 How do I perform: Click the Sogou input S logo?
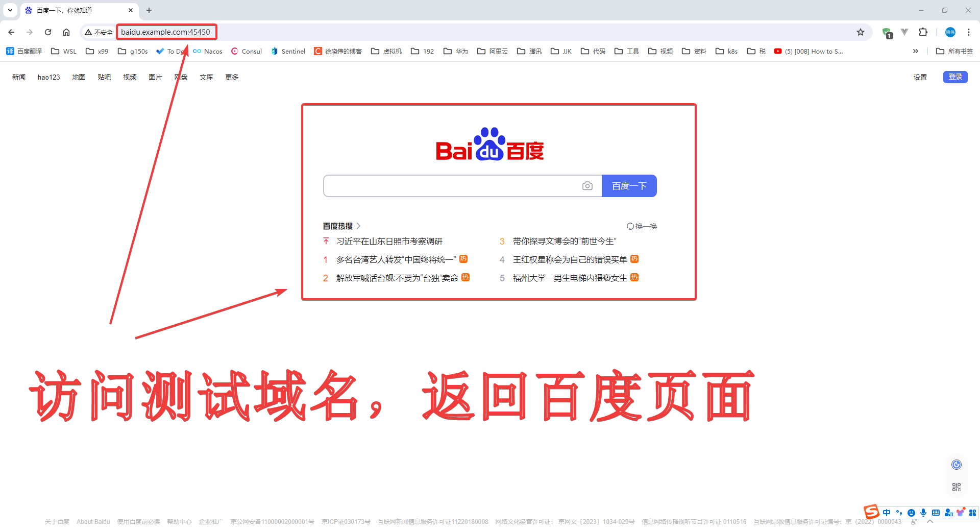[x=871, y=512]
